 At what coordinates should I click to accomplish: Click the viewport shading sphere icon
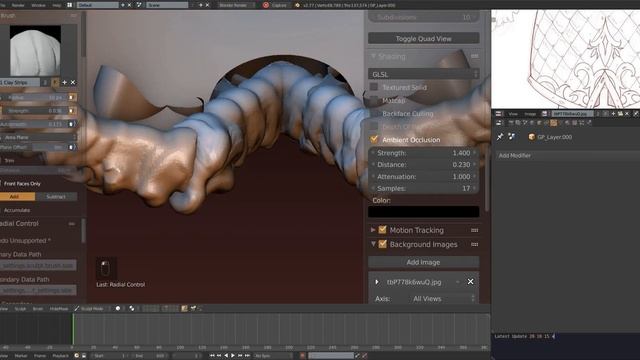point(118,309)
